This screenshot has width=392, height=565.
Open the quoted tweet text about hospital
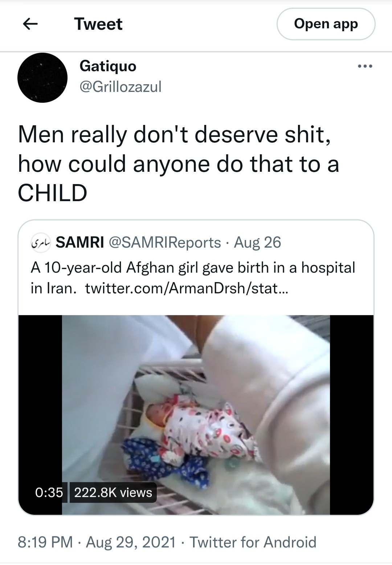click(x=193, y=278)
